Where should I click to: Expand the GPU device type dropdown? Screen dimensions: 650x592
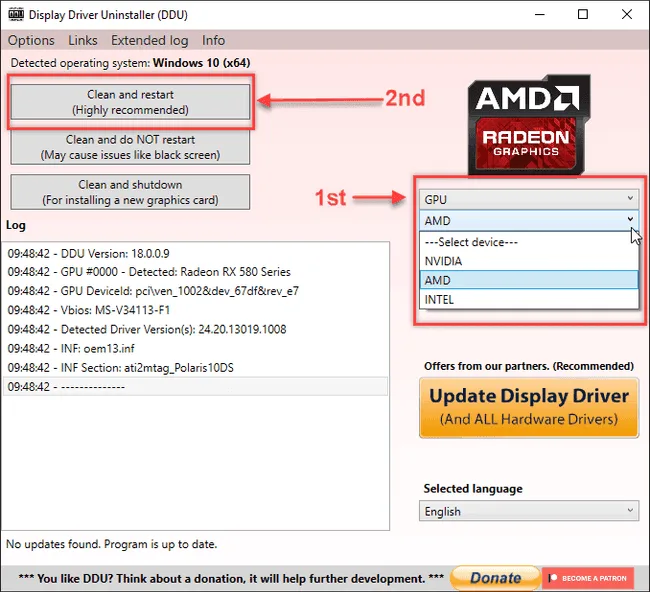529,199
